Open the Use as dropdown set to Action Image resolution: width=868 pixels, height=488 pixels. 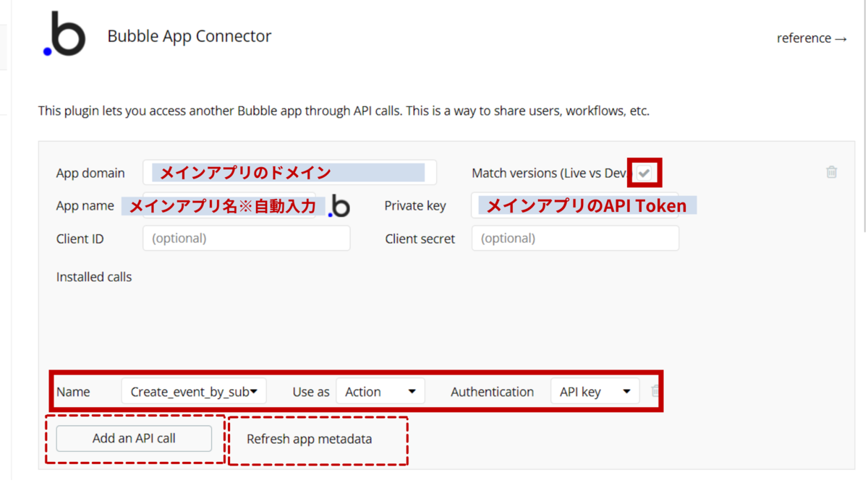click(x=380, y=390)
